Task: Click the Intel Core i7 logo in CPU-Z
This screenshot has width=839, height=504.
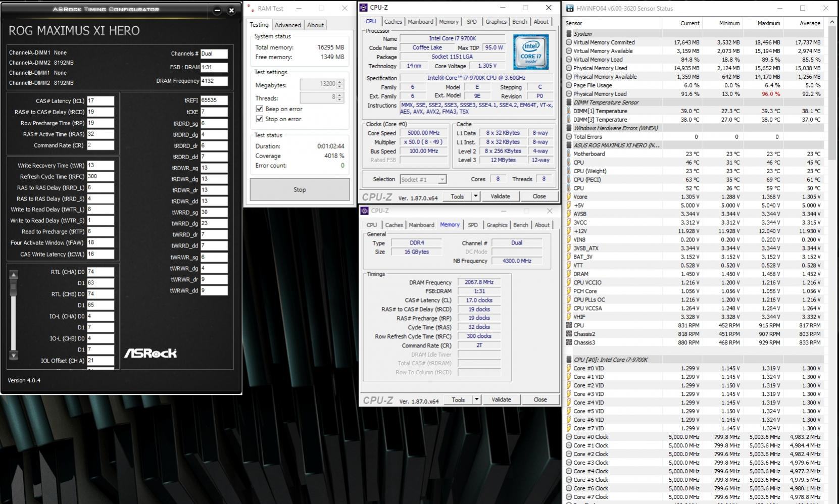Action: [531, 52]
